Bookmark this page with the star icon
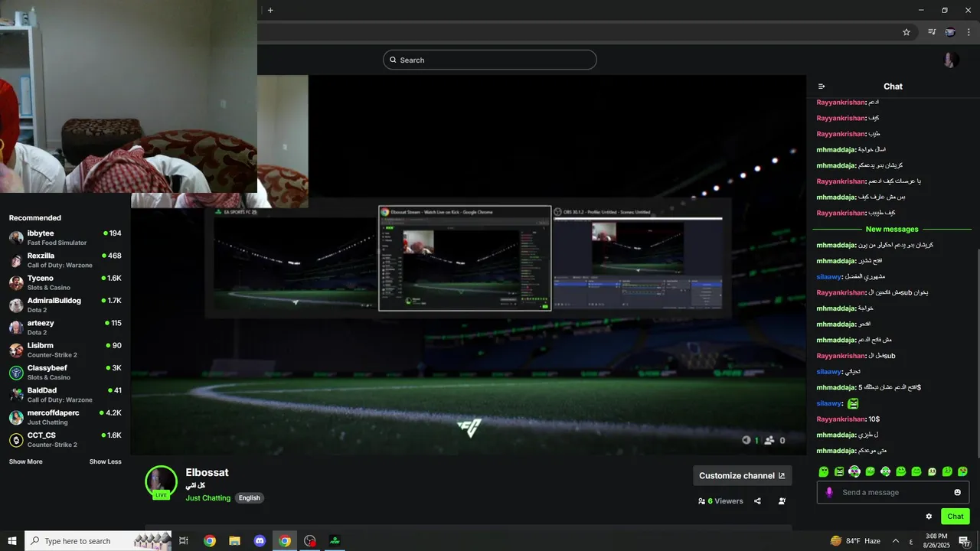This screenshot has height=551, width=980. click(906, 32)
